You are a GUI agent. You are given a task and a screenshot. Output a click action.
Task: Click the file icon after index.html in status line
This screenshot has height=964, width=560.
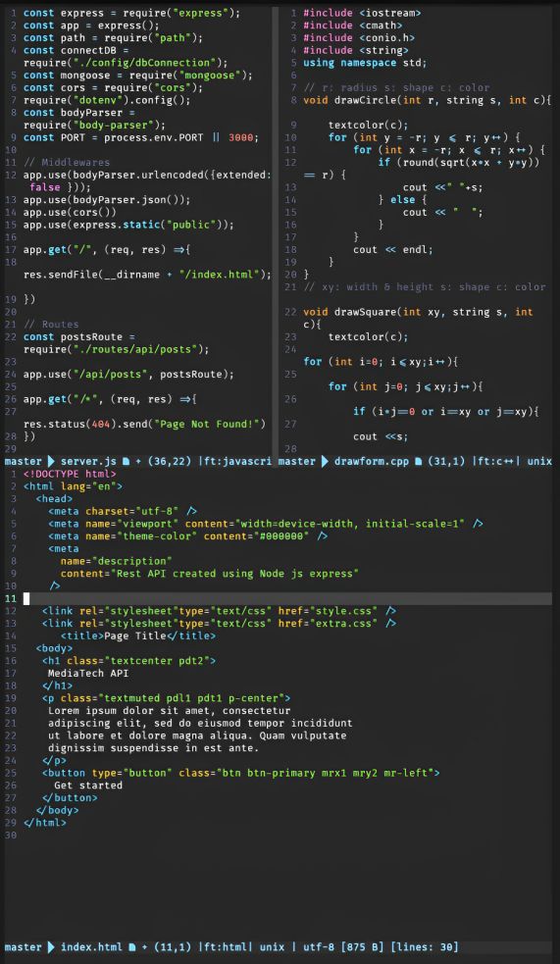(131, 946)
